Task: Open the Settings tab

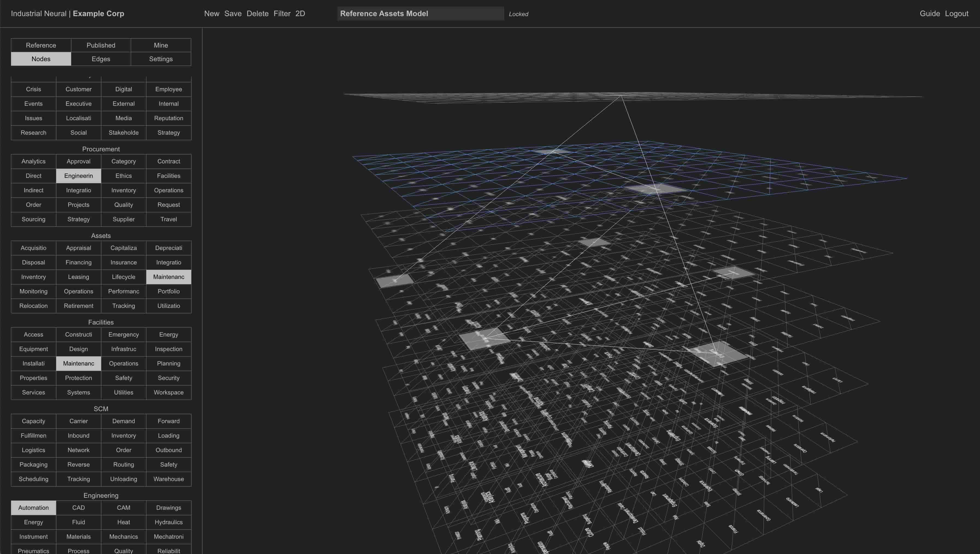Action: (161, 59)
